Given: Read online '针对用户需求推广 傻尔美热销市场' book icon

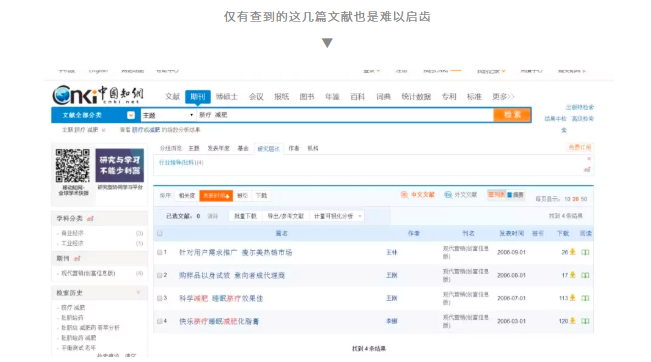Looking at the screenshot, I should coord(585,252).
